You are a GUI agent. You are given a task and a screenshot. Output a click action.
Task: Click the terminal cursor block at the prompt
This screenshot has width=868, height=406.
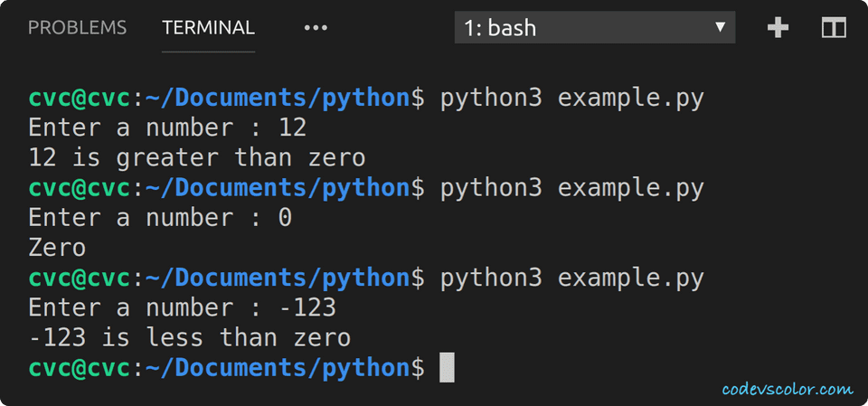(x=447, y=368)
